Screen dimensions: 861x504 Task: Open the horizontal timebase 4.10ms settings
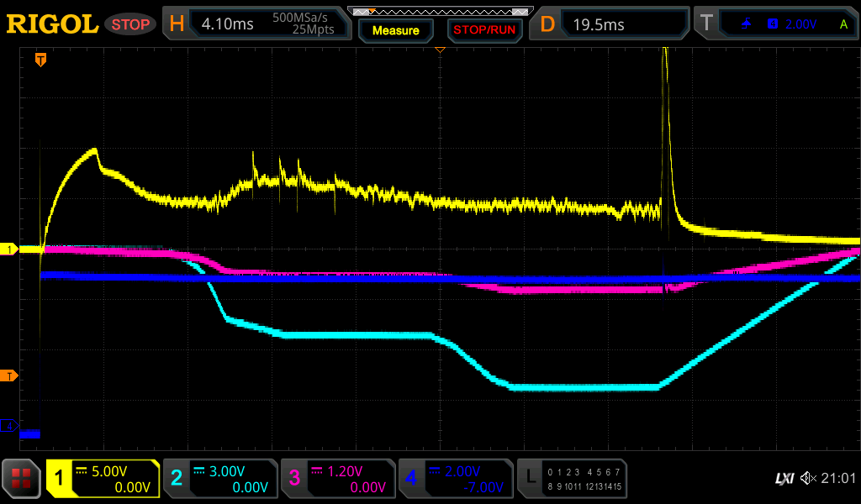point(256,24)
